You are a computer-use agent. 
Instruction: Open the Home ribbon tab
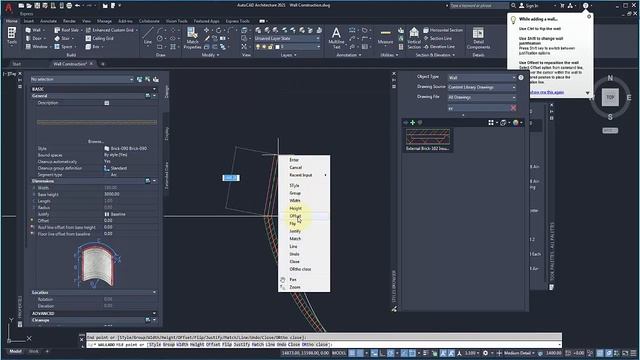(x=11, y=21)
